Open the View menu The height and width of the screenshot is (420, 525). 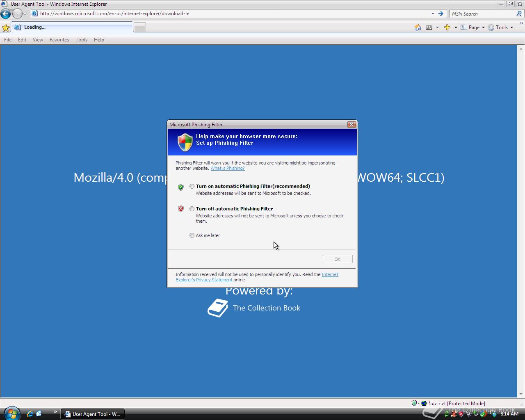pos(38,40)
